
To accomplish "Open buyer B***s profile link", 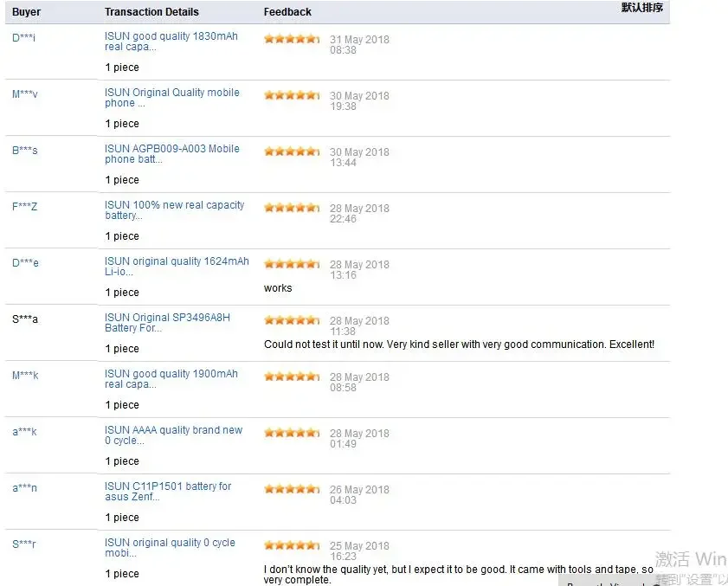I will (24, 150).
